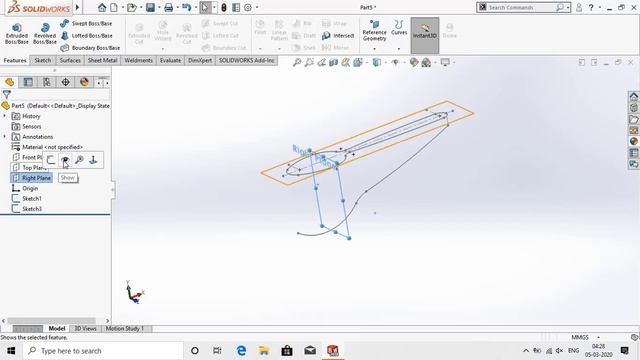Create a new document
This screenshot has height=360, width=640.
(114, 7)
